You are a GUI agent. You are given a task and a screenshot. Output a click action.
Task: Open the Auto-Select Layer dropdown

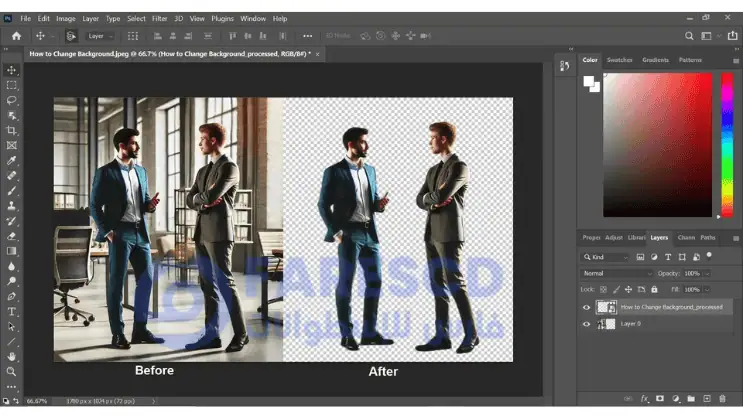click(100, 36)
